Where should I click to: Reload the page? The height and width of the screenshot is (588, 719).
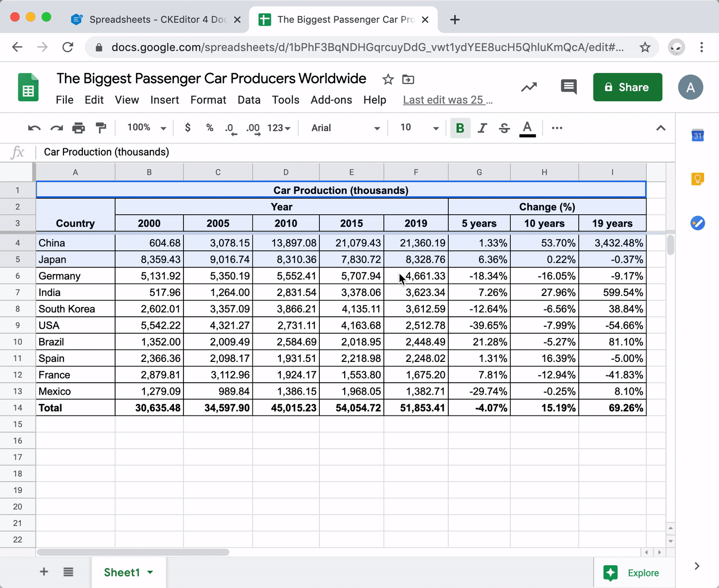pyautogui.click(x=68, y=47)
